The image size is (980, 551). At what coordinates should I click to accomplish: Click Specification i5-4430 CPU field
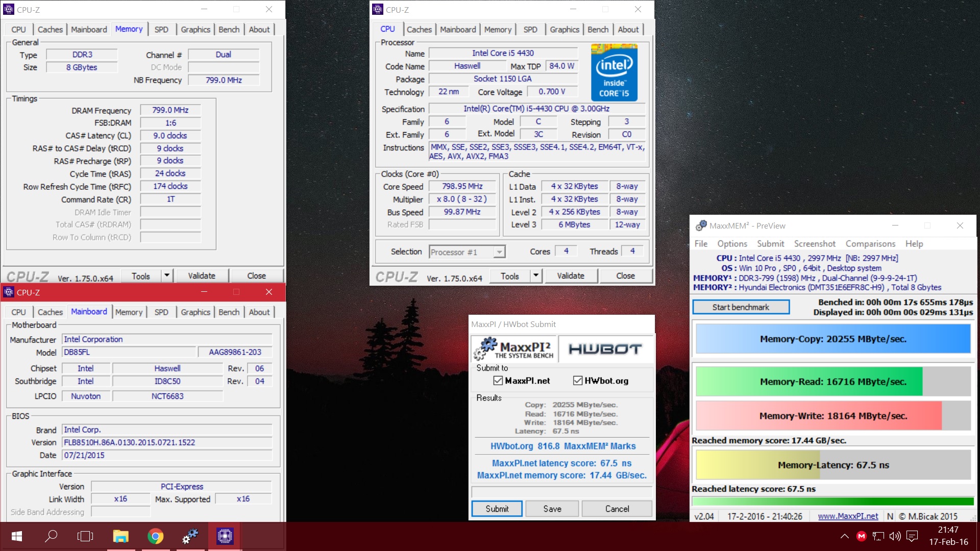tap(537, 109)
